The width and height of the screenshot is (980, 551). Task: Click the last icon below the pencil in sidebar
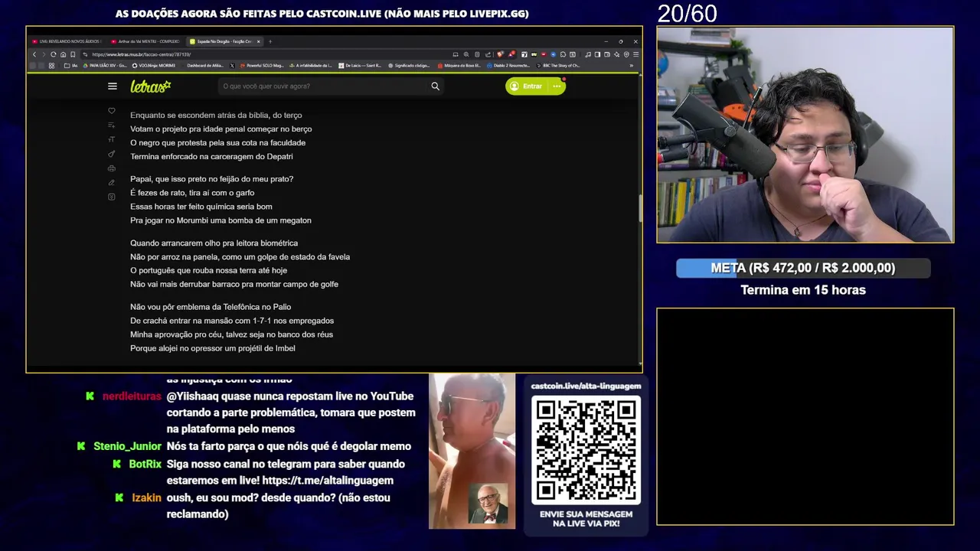pyautogui.click(x=111, y=197)
